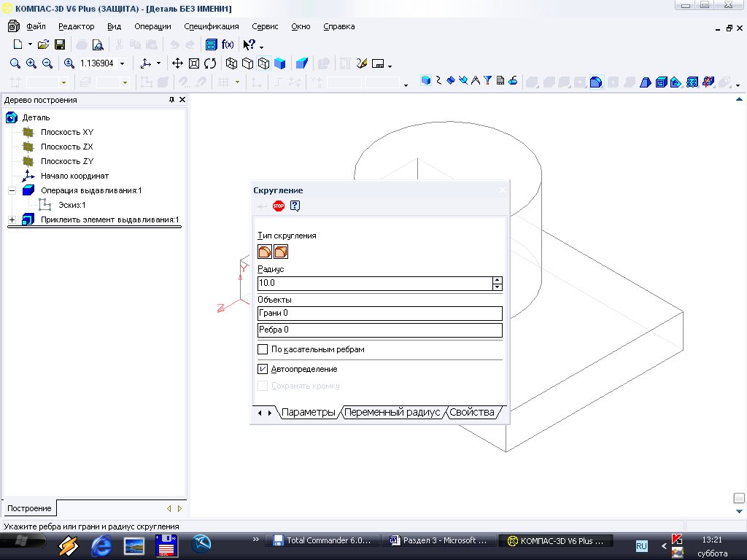Select the Measurements compass icon
The width and height of the screenshot is (747, 560).
(x=476, y=80)
